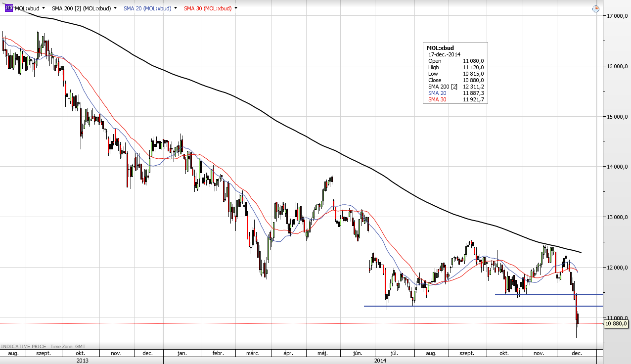Click the 2014 year label on time axis
This screenshot has height=364, width=631.
click(380, 361)
